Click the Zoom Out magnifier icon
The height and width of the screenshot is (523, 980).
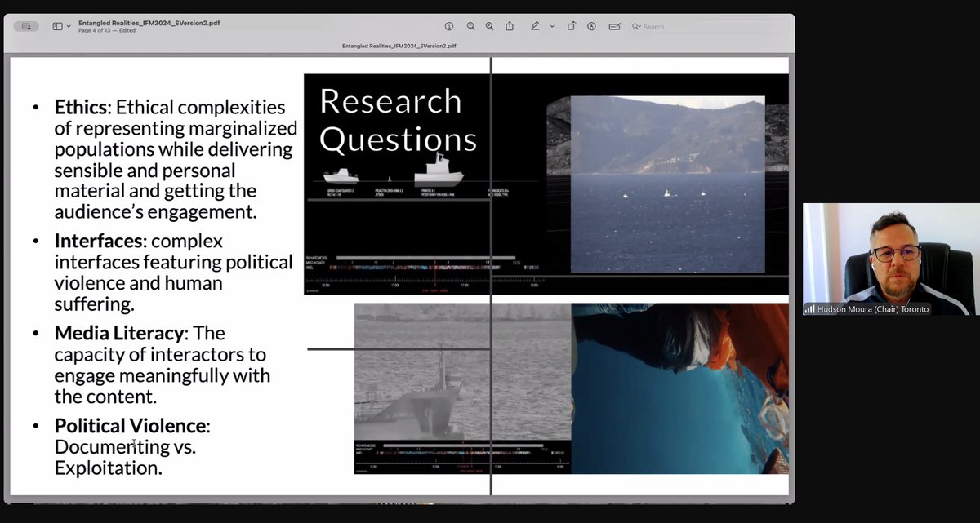point(470,26)
